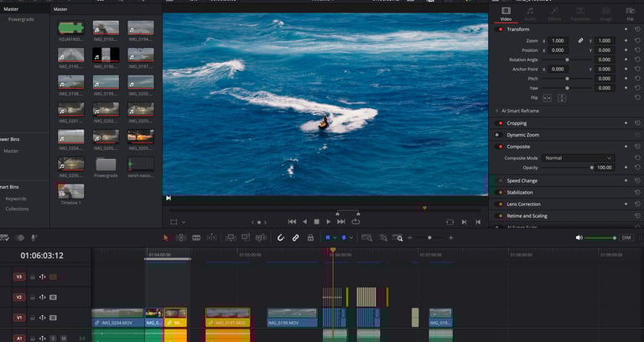The image size is (644, 342).
Task: Stop playback in the viewer
Action: coord(317,221)
